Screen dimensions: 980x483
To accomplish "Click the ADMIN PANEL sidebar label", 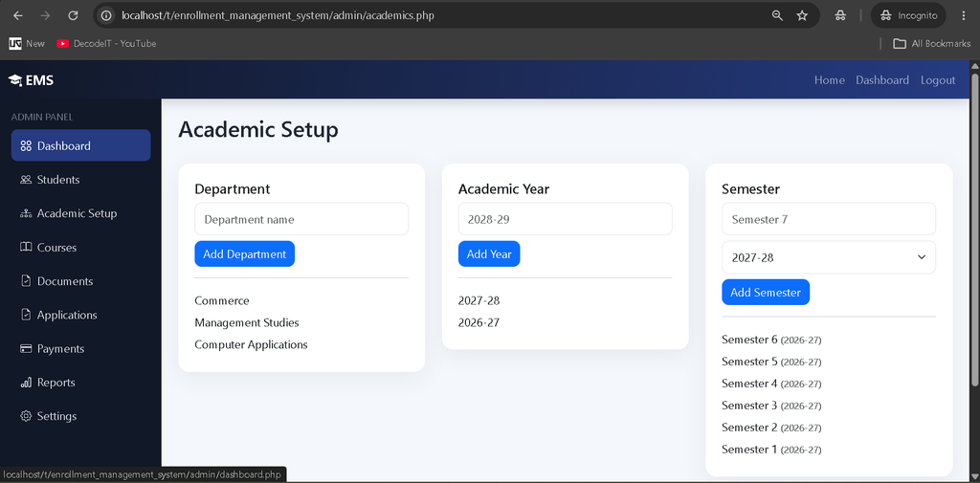I will (x=42, y=117).
